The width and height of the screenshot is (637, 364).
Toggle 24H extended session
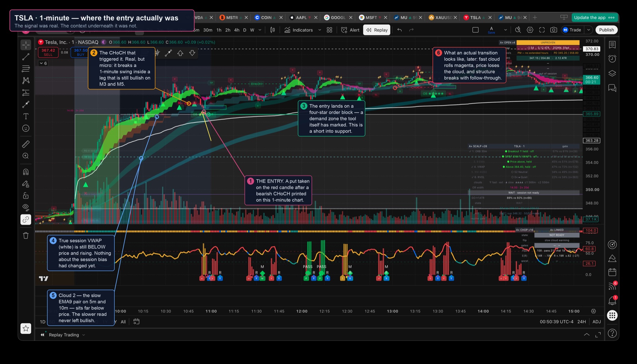pyautogui.click(x=581, y=322)
